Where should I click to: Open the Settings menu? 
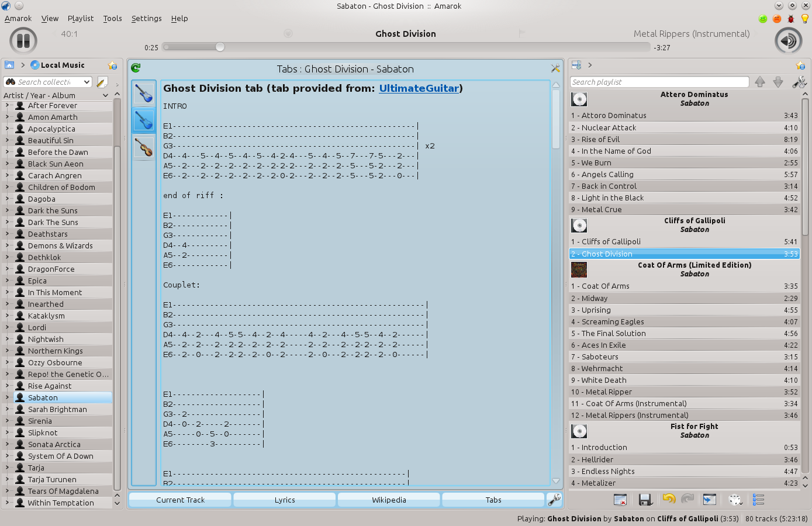tap(147, 18)
